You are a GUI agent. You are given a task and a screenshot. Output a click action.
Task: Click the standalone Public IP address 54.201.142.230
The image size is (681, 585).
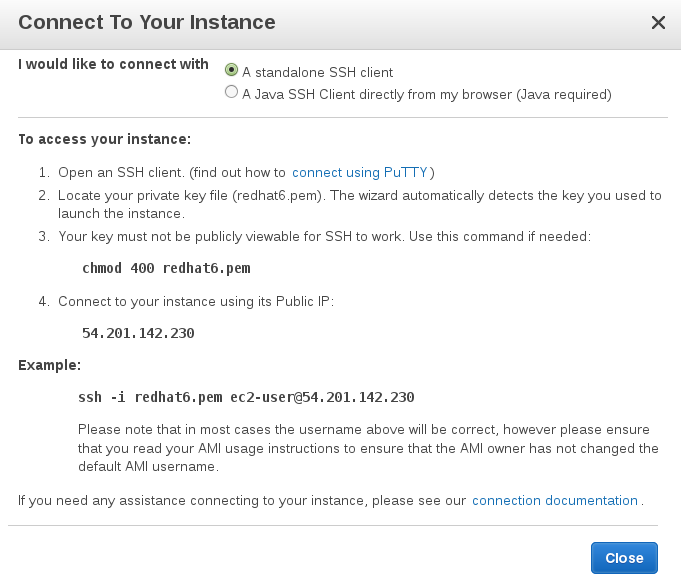point(138,333)
